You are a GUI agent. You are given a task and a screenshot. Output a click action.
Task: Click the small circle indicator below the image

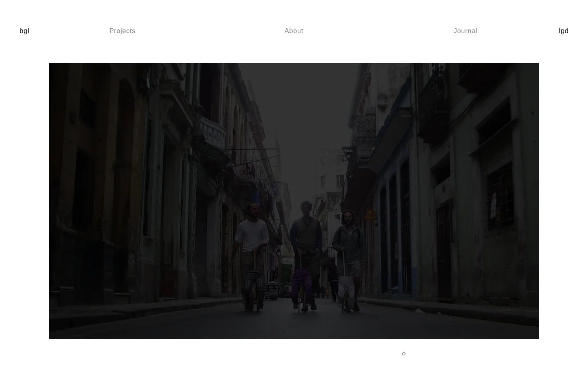pos(404,354)
